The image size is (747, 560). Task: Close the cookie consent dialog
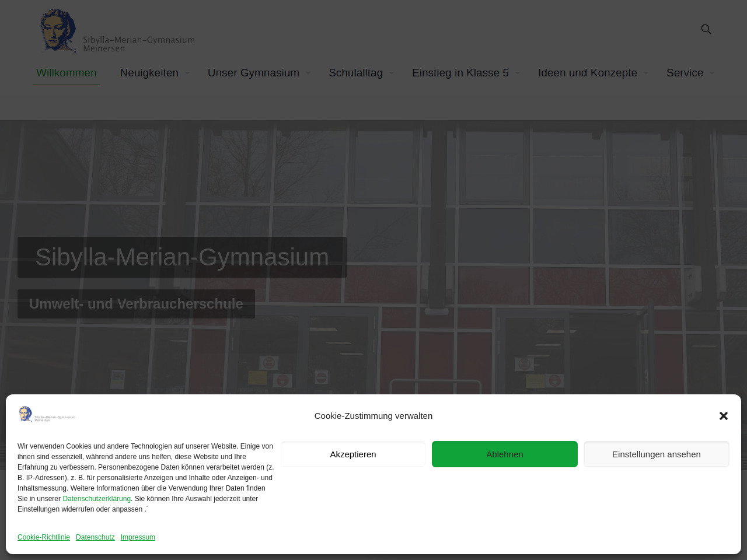coord(723,416)
